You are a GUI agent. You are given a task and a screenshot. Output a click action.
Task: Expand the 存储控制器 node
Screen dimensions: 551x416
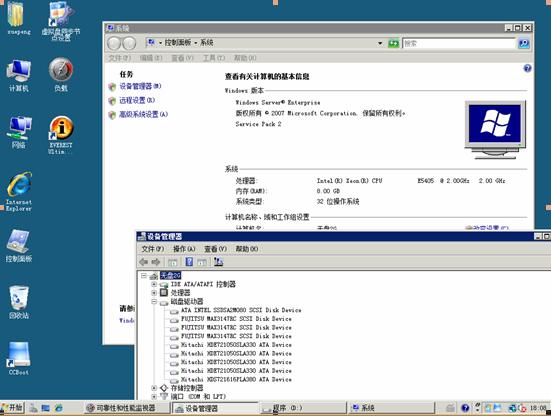[x=154, y=388]
